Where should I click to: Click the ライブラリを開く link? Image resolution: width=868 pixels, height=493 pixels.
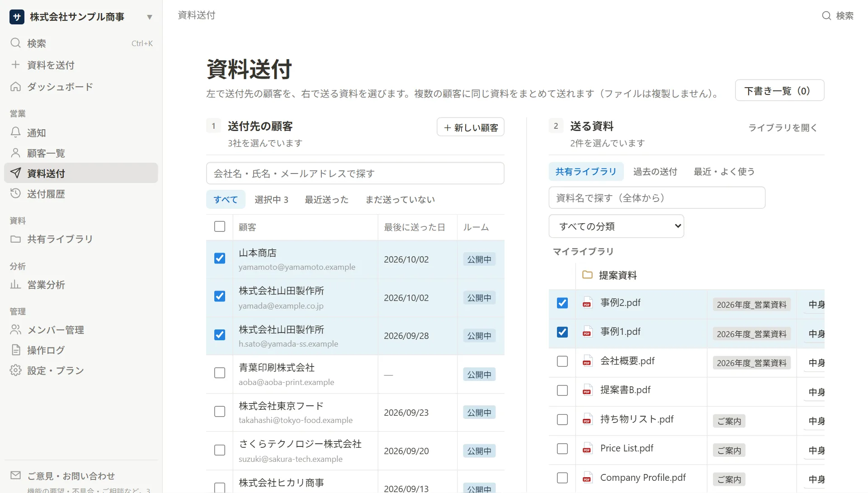point(783,127)
